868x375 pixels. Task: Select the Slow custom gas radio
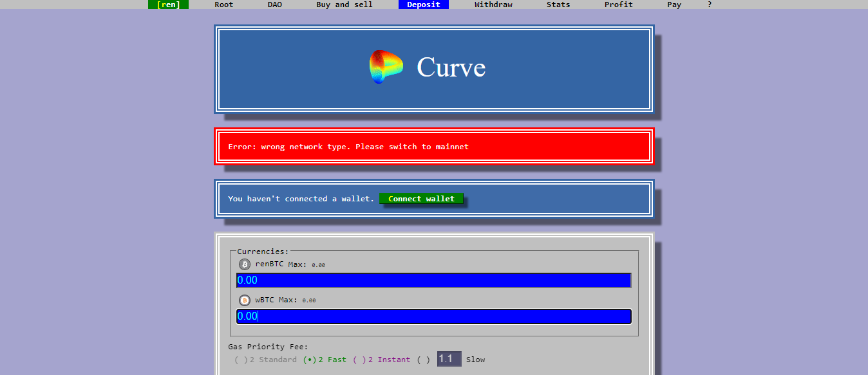[x=424, y=360]
